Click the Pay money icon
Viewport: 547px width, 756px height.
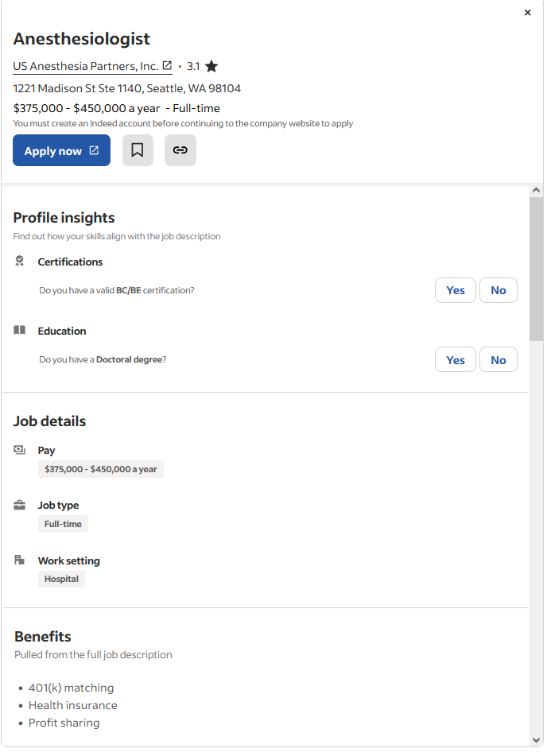[x=20, y=450]
